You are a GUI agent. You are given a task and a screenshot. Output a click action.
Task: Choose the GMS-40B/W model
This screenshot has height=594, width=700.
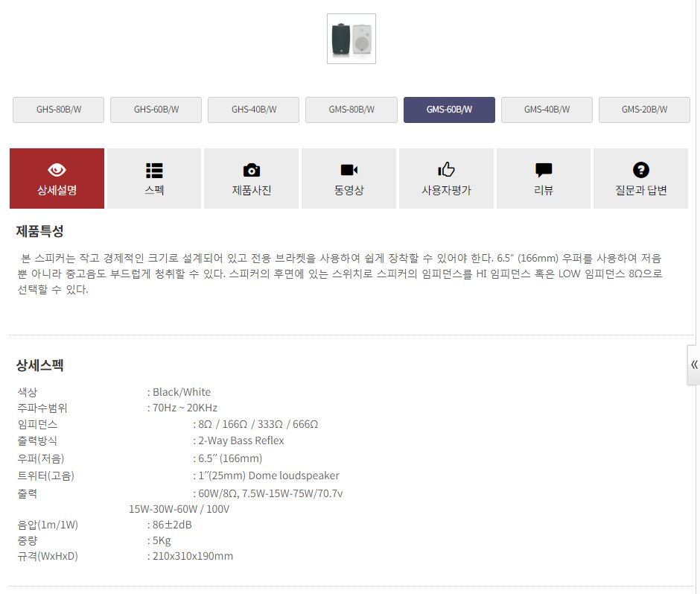coord(547,110)
